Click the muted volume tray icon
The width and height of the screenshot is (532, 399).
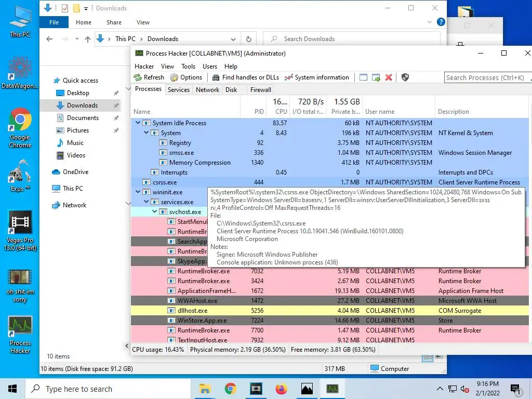(x=465, y=389)
